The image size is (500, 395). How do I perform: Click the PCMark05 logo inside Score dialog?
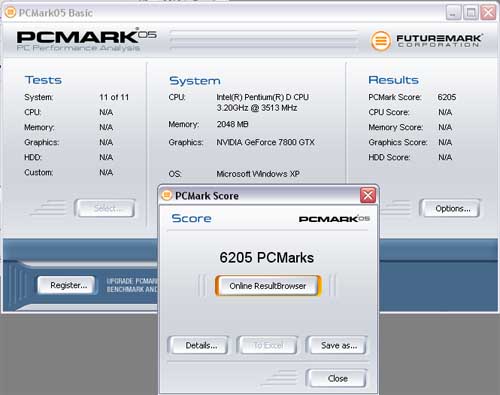[334, 219]
